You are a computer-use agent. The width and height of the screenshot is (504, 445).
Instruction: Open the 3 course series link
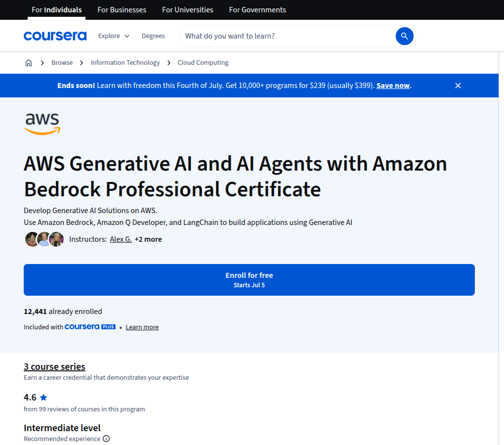pyautogui.click(x=54, y=366)
